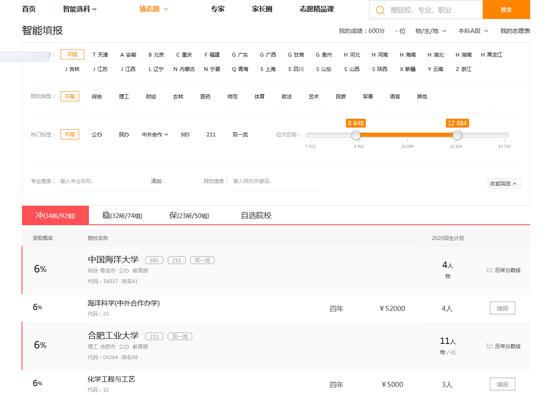Screen dimensions: 550x395
Task: Click the 211 tag on 合肥工业大学
Action: point(154,336)
